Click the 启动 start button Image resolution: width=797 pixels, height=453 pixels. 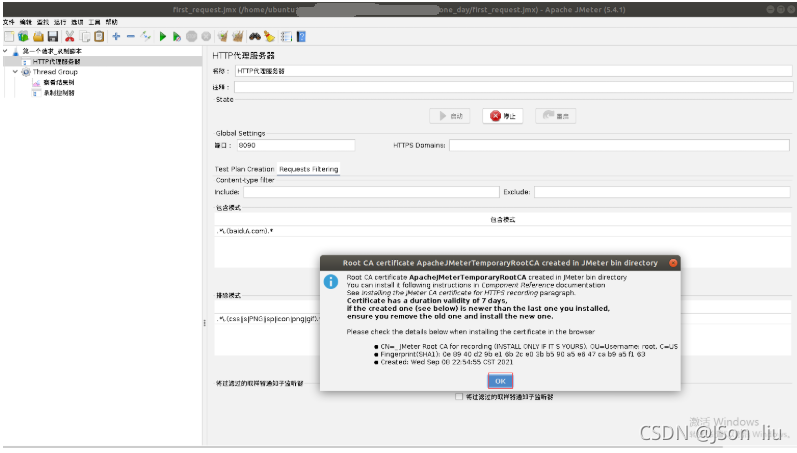[450, 116]
